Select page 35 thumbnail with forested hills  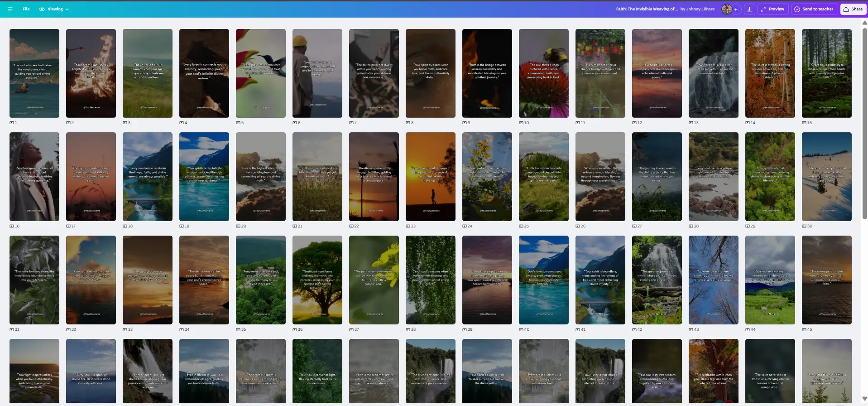tap(261, 280)
